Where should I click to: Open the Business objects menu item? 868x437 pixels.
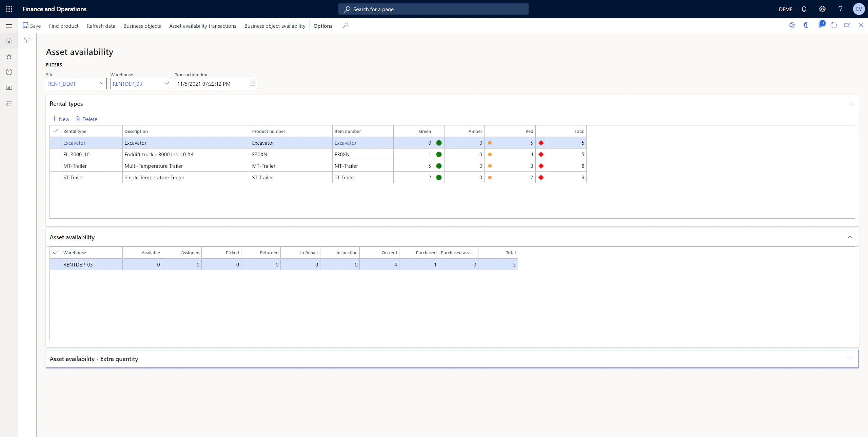[x=142, y=26]
